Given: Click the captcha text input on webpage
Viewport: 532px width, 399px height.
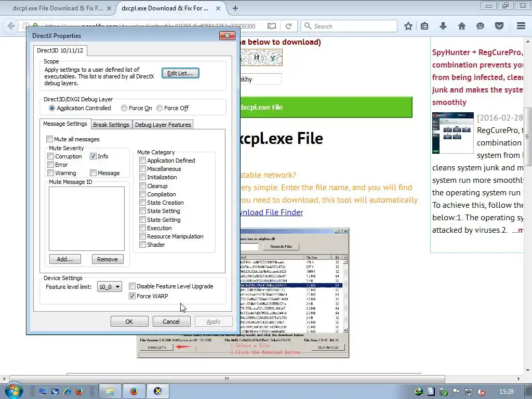Looking at the screenshot, I should [x=261, y=79].
